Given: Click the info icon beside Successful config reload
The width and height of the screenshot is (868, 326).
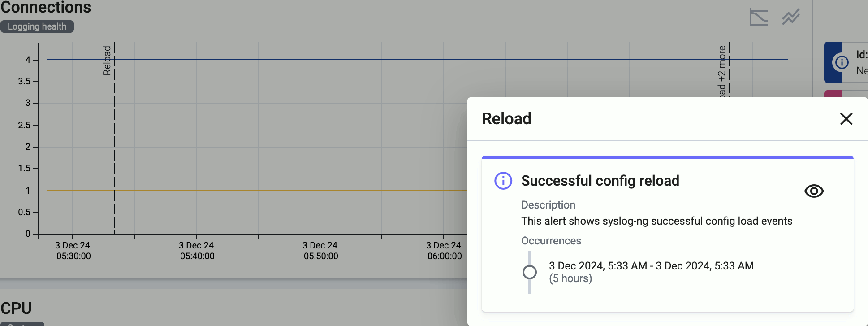Looking at the screenshot, I should click(x=503, y=181).
